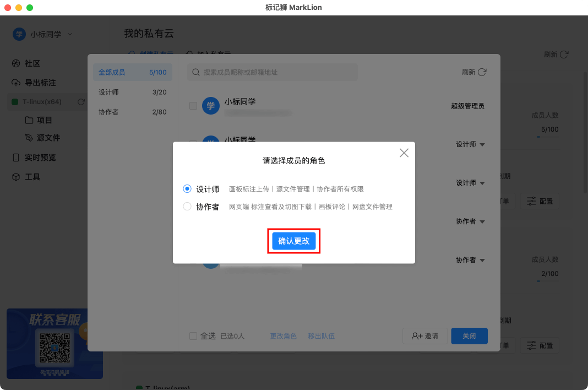The image size is (588, 390).
Task: Close the role selection dialog with X
Action: coord(404,153)
